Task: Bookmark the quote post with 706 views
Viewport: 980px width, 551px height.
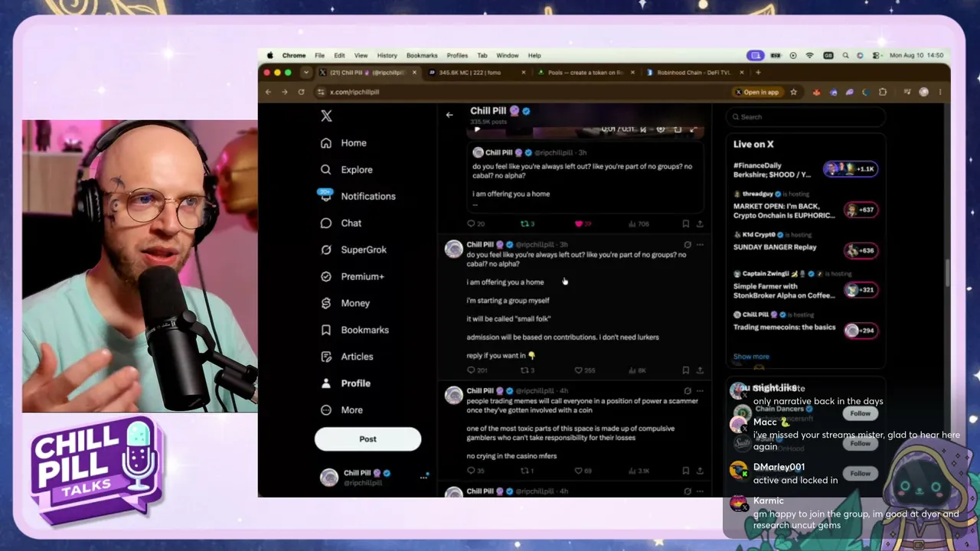Action: [685, 224]
